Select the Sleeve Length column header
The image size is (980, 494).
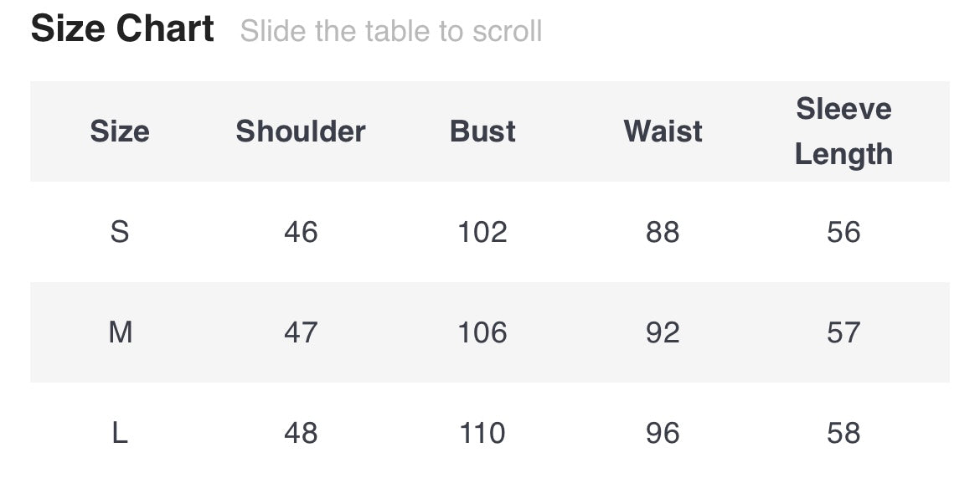pos(843,131)
